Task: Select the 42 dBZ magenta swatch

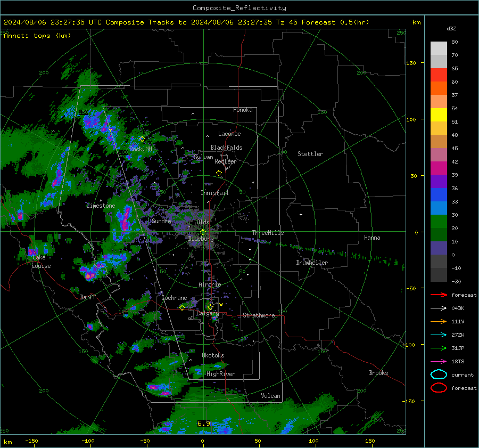Action: pos(439,168)
